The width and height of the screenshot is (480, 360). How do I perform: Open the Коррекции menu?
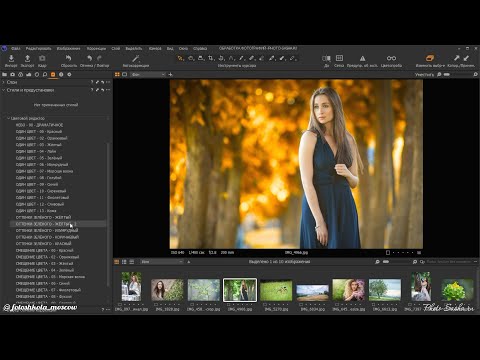pyautogui.click(x=96, y=49)
